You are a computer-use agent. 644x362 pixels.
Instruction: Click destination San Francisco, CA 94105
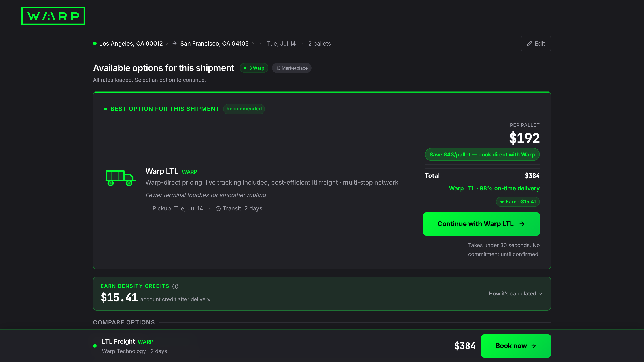(214, 44)
